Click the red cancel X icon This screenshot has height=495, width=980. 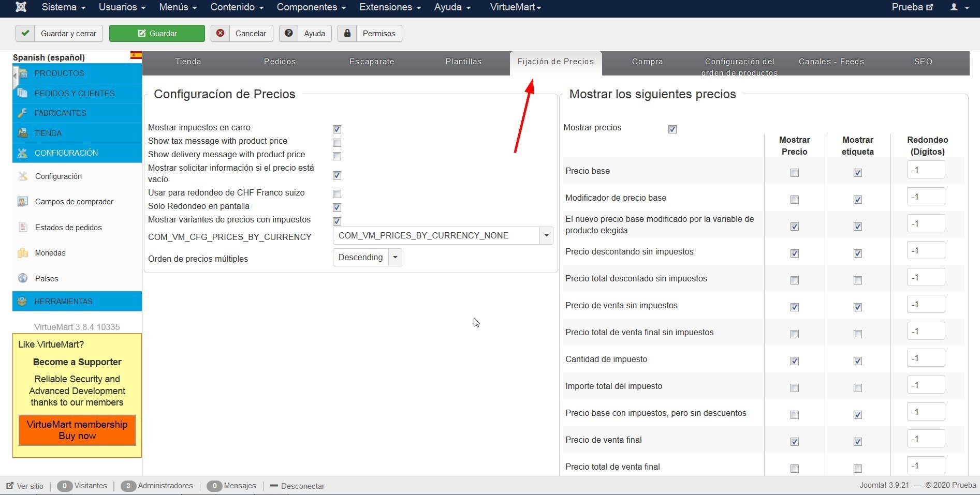(221, 33)
